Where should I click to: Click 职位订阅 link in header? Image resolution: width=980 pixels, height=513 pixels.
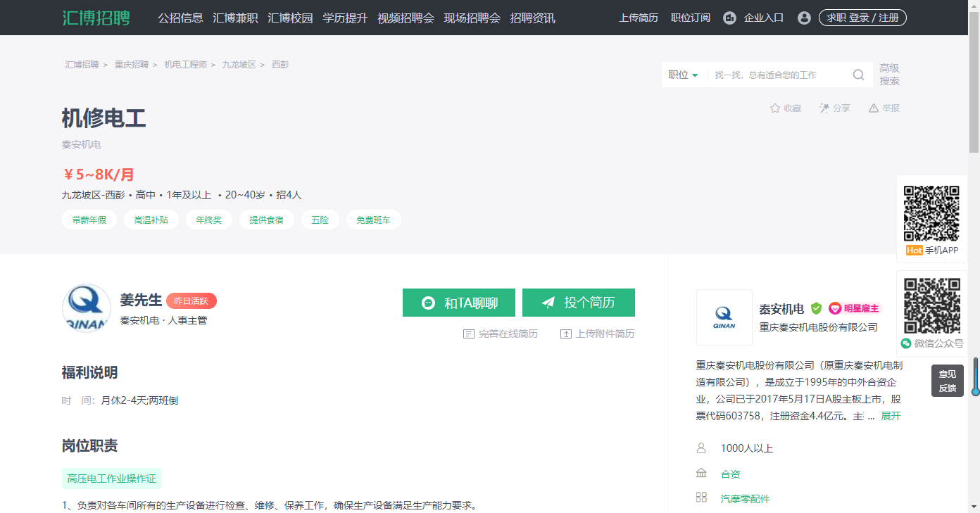[691, 18]
